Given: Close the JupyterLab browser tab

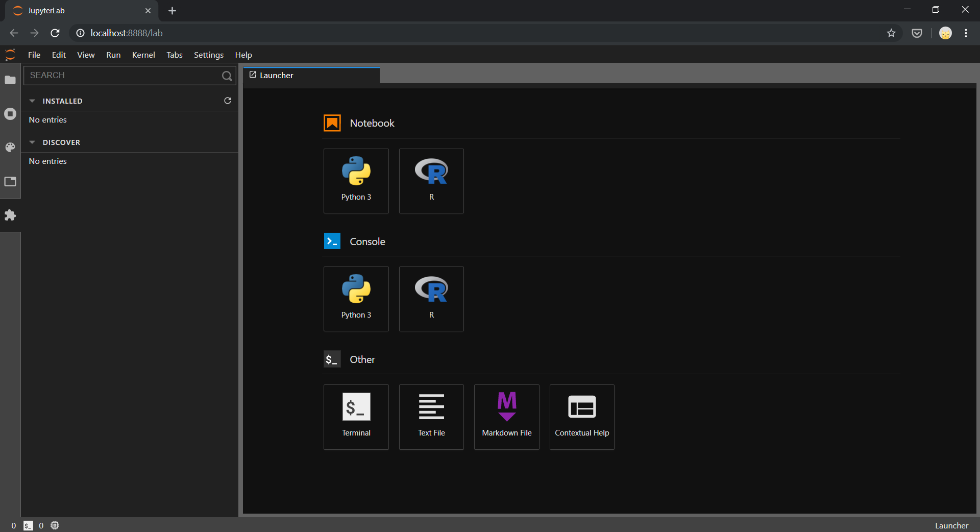Looking at the screenshot, I should [x=148, y=11].
